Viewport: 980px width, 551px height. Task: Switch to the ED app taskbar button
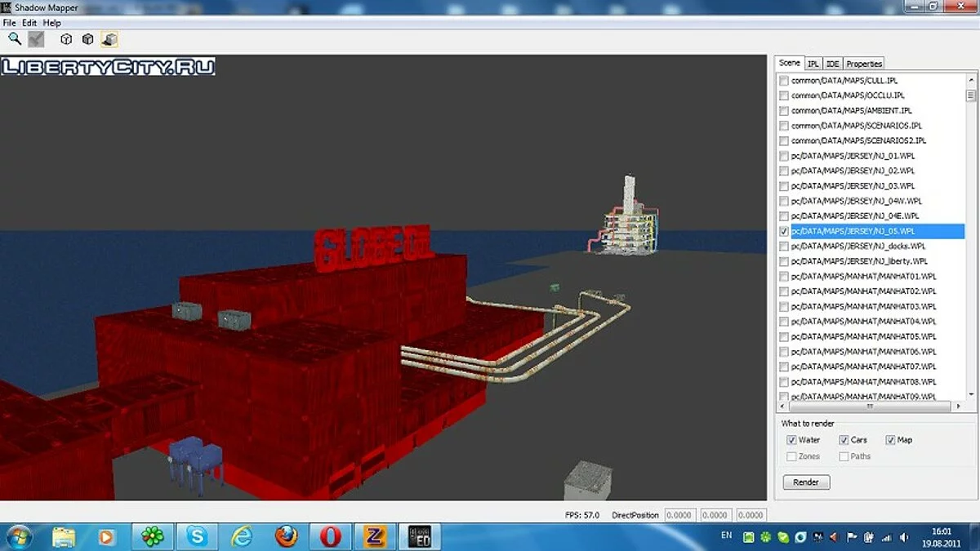point(421,536)
